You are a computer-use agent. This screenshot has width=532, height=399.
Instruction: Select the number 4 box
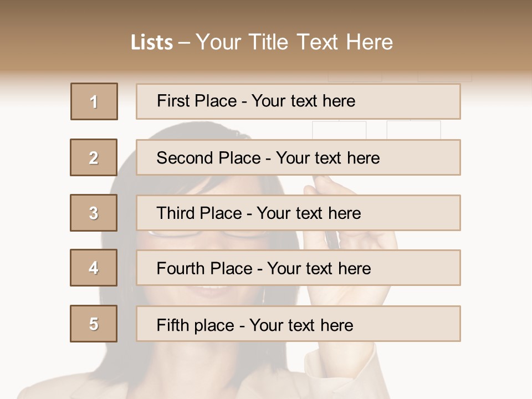(x=94, y=268)
